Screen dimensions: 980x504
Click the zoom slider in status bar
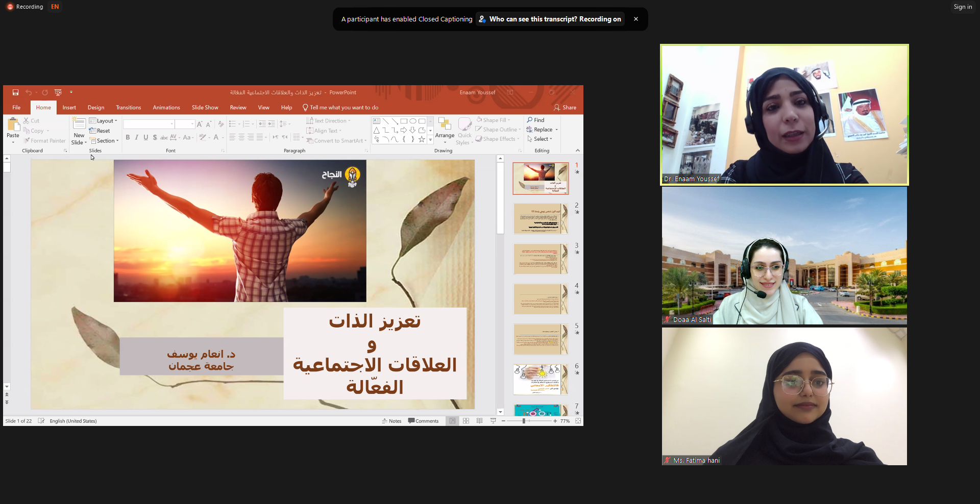(524, 421)
